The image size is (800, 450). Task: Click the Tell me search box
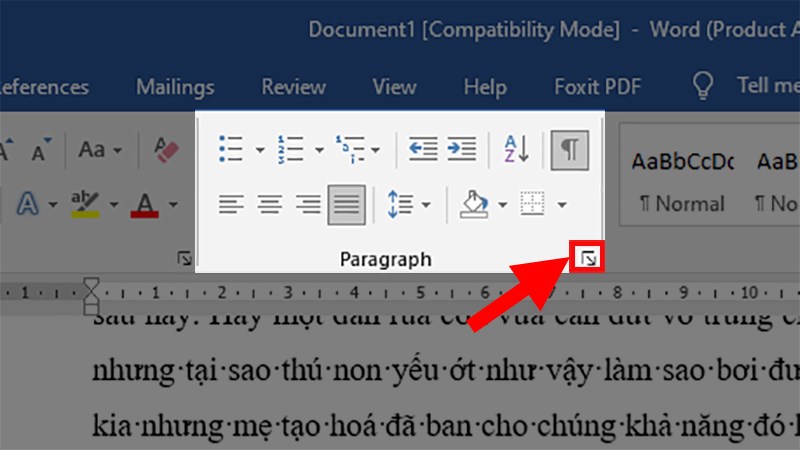(768, 86)
